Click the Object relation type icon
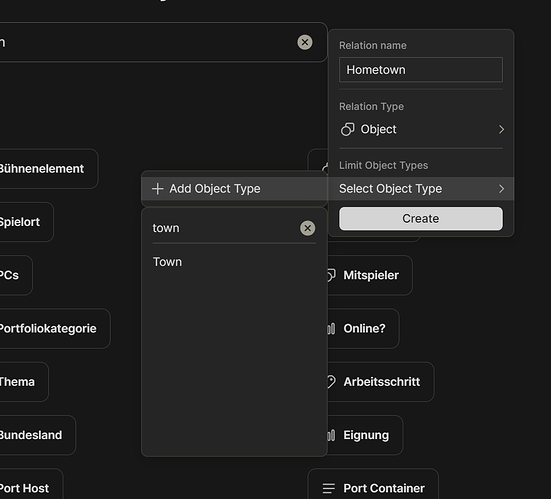Image resolution: width=551 pixels, height=499 pixels. 348,129
